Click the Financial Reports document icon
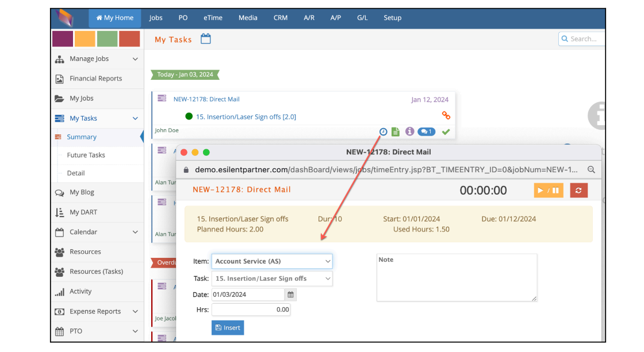644x352 pixels. click(60, 79)
